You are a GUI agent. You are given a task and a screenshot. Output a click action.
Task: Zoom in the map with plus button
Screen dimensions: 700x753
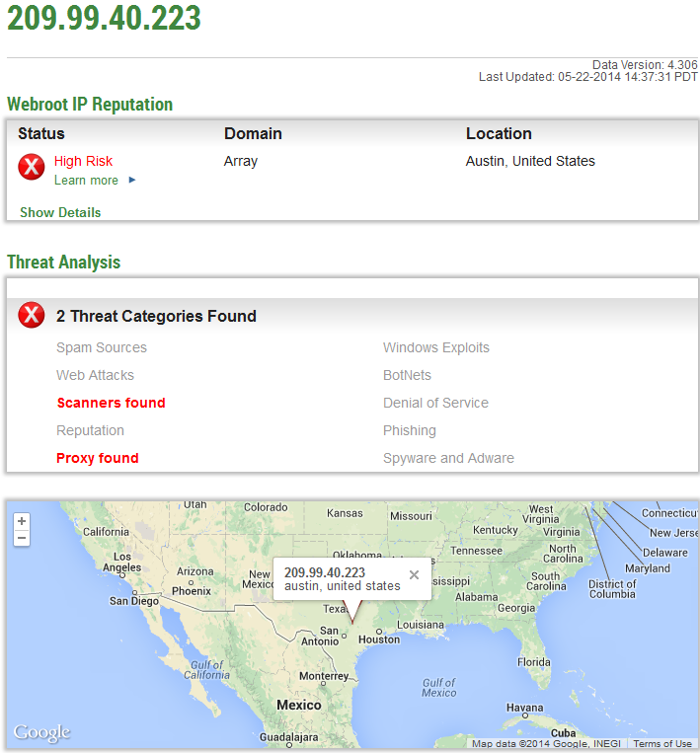pyautogui.click(x=22, y=521)
